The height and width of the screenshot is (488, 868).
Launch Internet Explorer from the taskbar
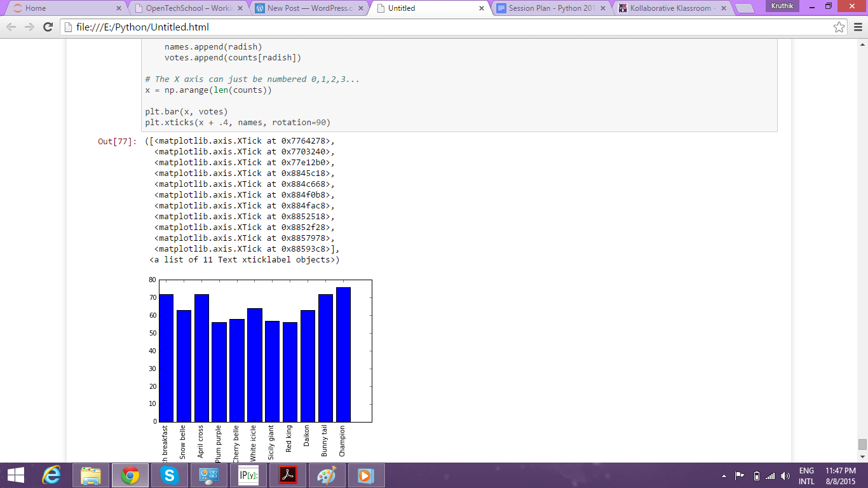tap(52, 475)
